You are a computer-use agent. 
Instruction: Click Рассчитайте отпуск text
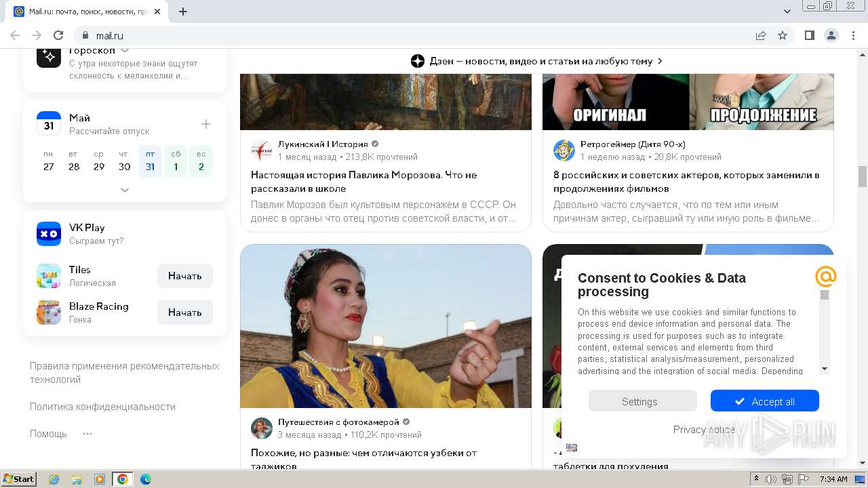[109, 131]
